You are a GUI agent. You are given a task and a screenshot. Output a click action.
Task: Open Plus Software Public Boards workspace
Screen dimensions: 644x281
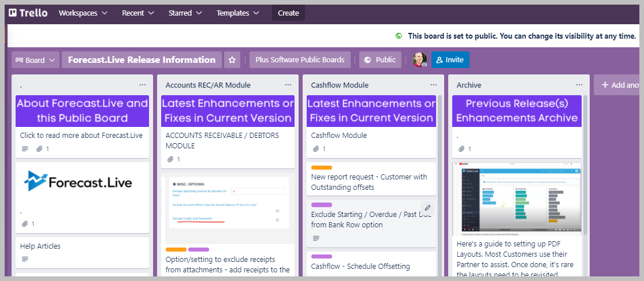300,60
